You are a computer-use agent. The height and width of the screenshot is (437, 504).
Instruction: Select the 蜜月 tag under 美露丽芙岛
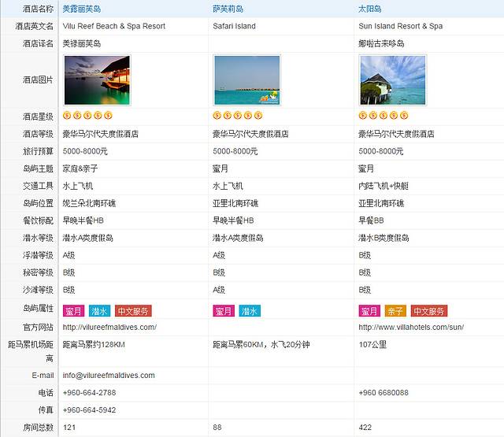73,311
